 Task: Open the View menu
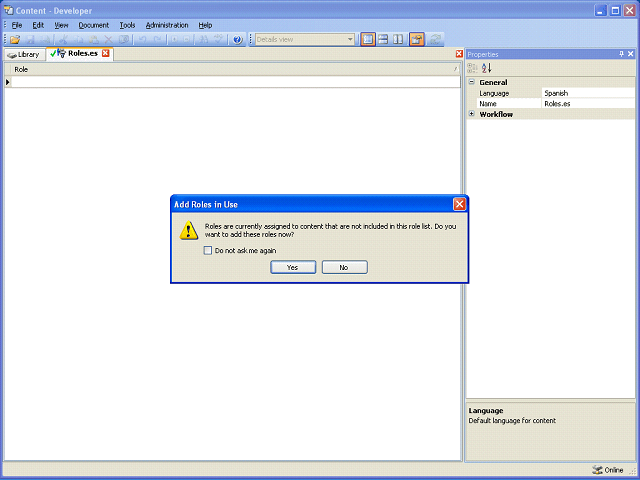click(x=61, y=25)
